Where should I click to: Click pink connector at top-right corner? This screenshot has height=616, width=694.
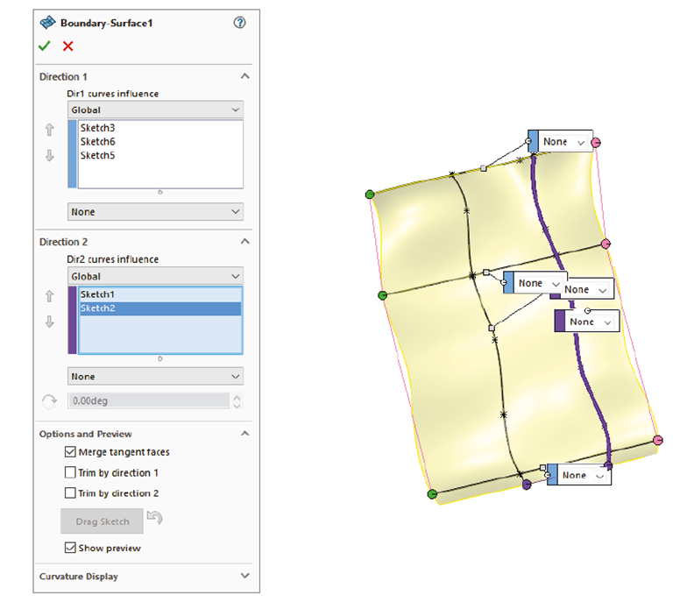click(x=596, y=143)
